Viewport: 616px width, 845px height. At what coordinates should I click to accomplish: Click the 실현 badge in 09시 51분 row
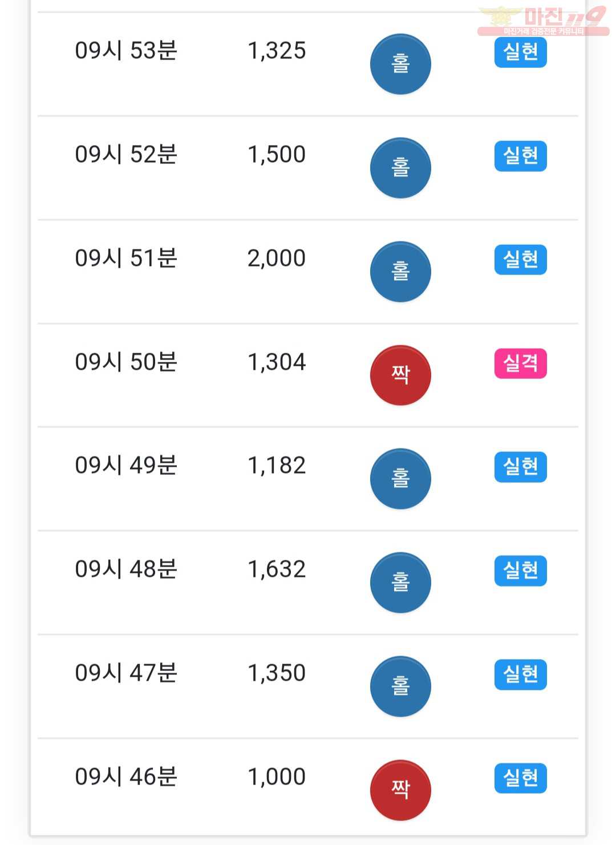point(521,260)
